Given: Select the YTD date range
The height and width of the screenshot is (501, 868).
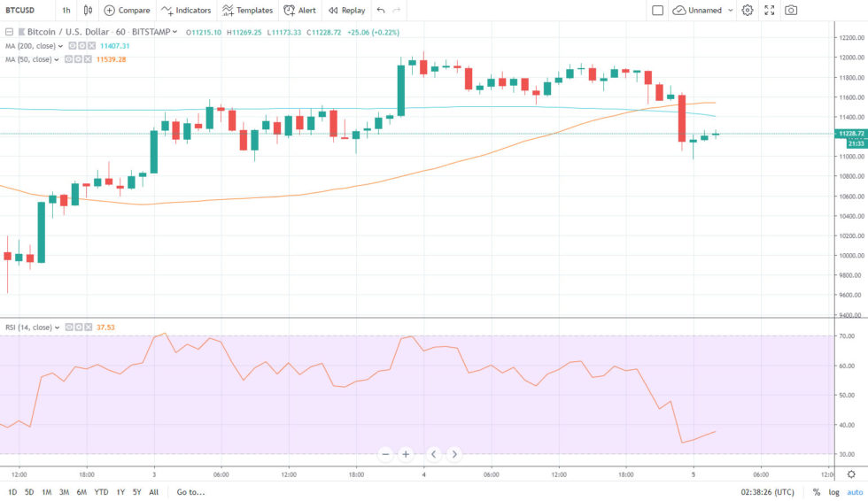Looking at the screenshot, I should [101, 492].
